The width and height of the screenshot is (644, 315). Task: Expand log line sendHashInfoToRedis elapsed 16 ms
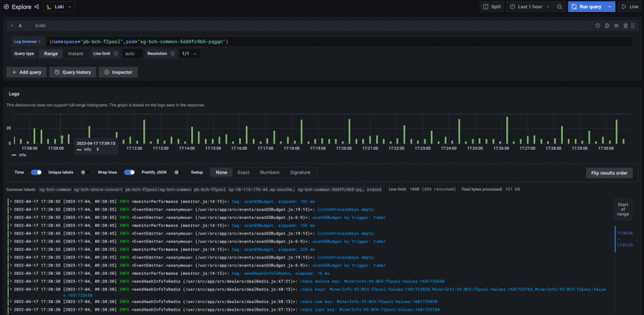(x=11, y=273)
